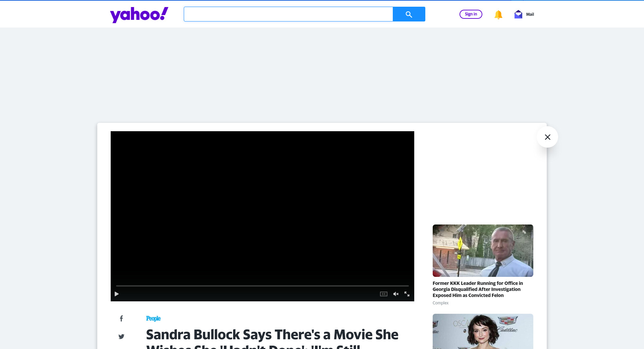Open the Sandra Bullock article headline
644x349 pixels.
[x=272, y=335]
